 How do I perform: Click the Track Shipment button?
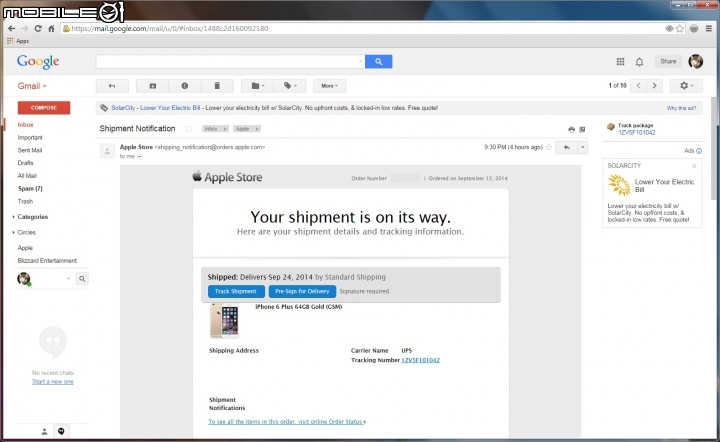point(236,291)
